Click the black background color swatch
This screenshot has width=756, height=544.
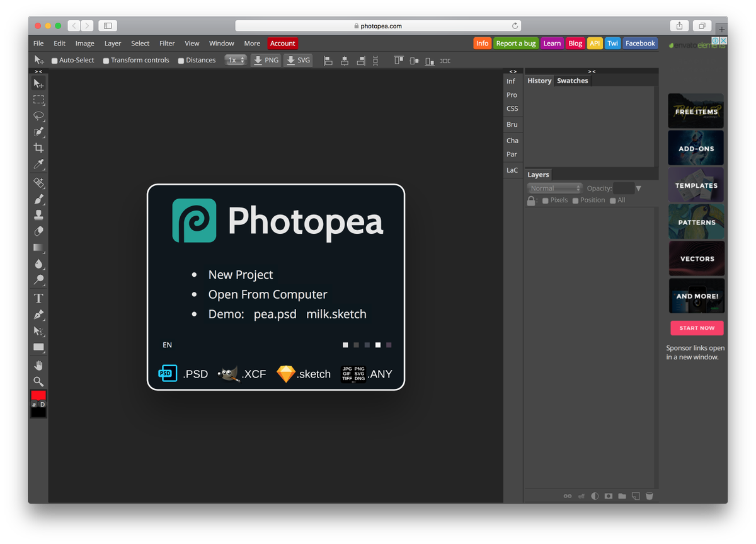(x=38, y=412)
